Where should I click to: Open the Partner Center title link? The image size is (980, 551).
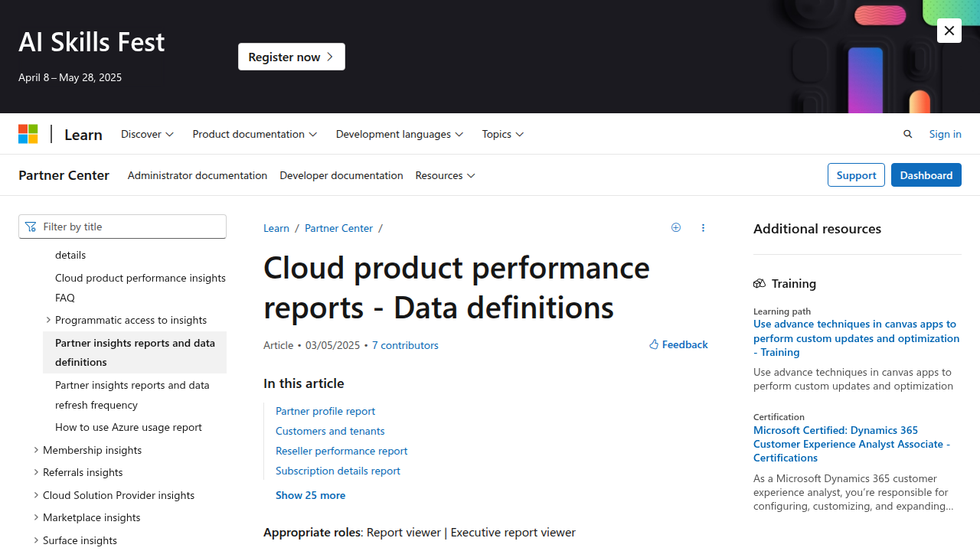(x=64, y=175)
